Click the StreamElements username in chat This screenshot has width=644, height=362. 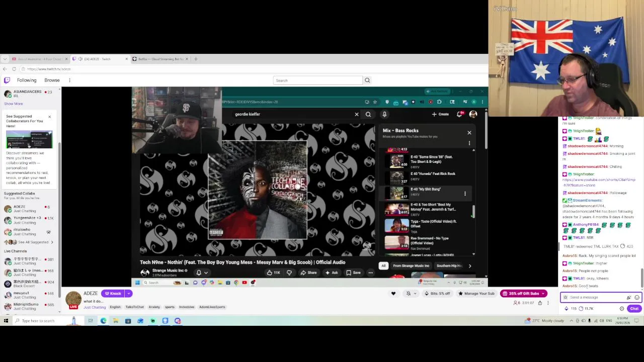pyautogui.click(x=587, y=201)
